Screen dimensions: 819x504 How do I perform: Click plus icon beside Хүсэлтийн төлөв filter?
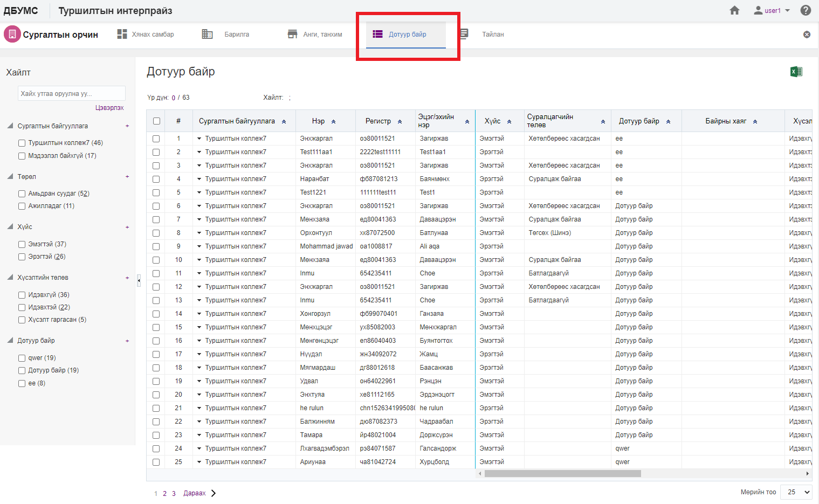click(x=127, y=278)
